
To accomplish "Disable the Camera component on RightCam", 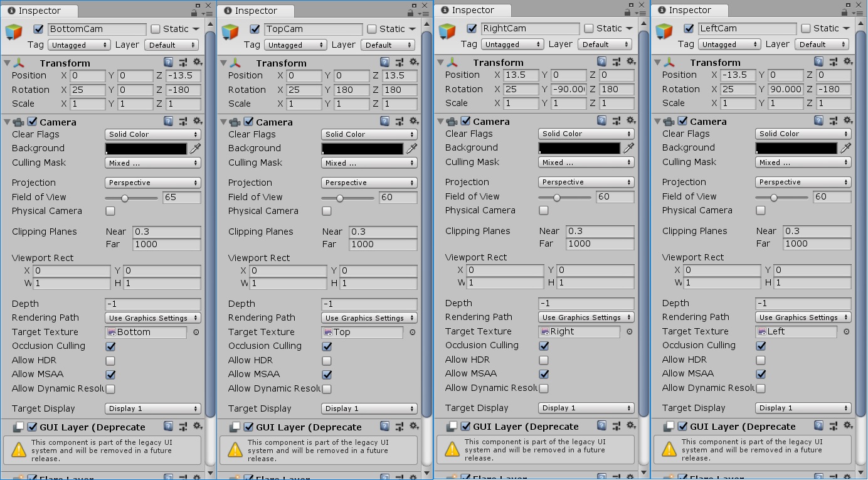I will [465, 121].
